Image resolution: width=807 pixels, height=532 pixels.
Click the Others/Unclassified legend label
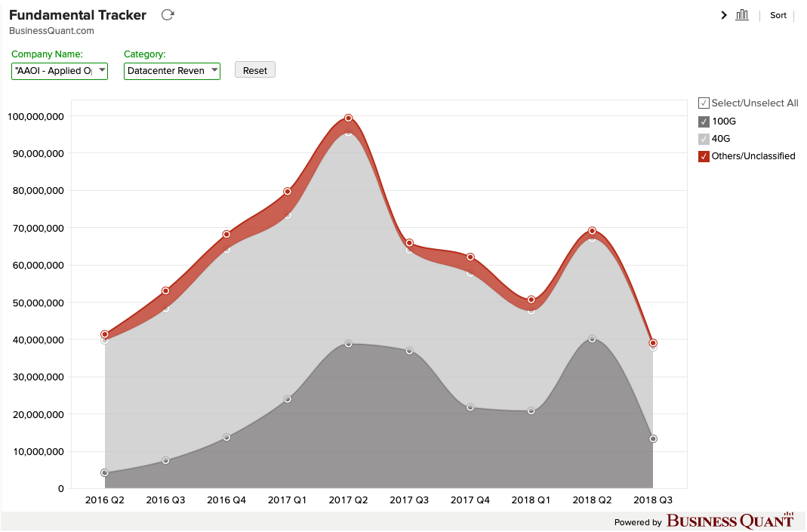(x=753, y=156)
